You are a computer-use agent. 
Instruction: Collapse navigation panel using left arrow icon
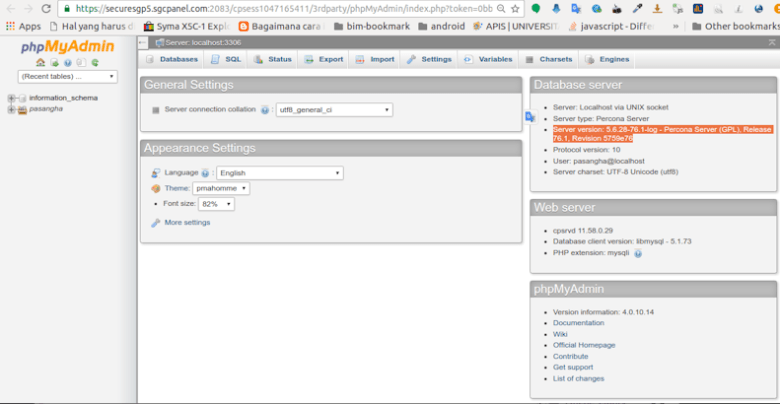pyautogui.click(x=144, y=42)
